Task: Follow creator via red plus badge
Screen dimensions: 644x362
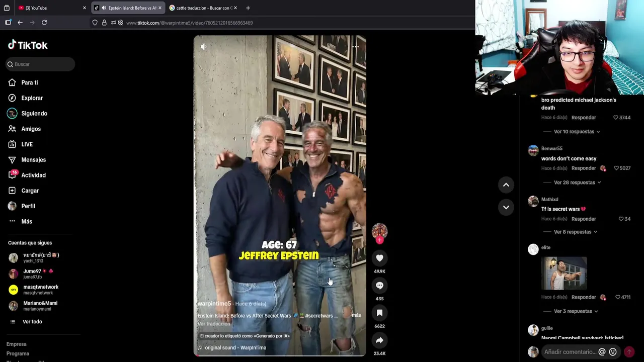Action: pos(379,240)
